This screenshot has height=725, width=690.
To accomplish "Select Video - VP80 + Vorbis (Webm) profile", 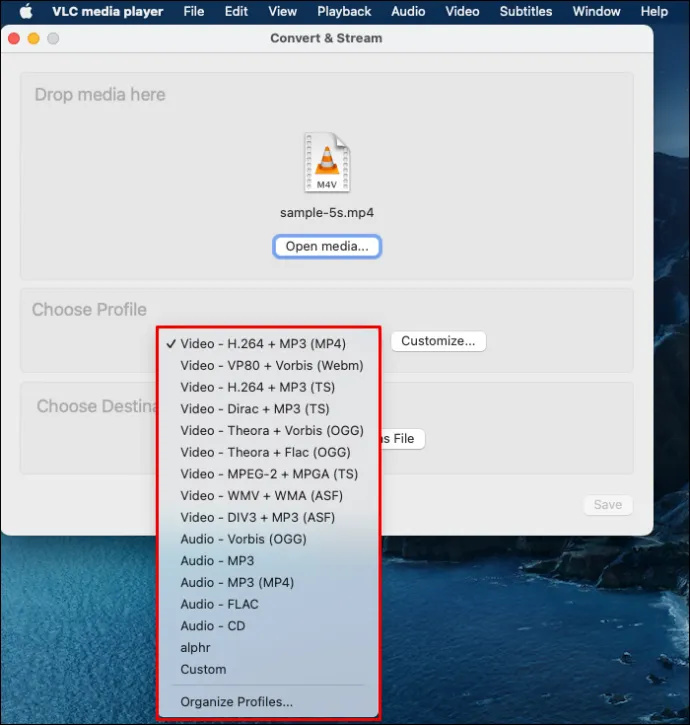I will 268,366.
